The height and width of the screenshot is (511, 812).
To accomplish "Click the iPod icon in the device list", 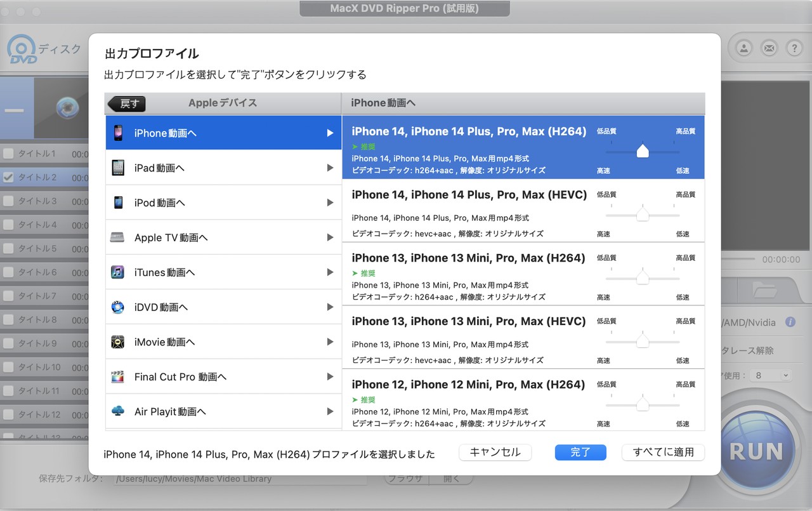I will pyautogui.click(x=118, y=202).
